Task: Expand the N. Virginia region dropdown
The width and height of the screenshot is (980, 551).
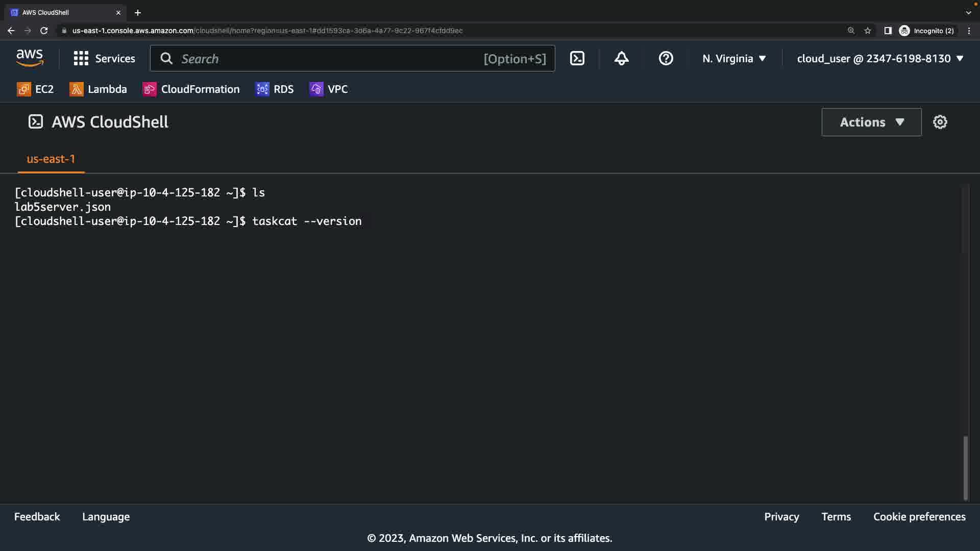Action: (734, 59)
